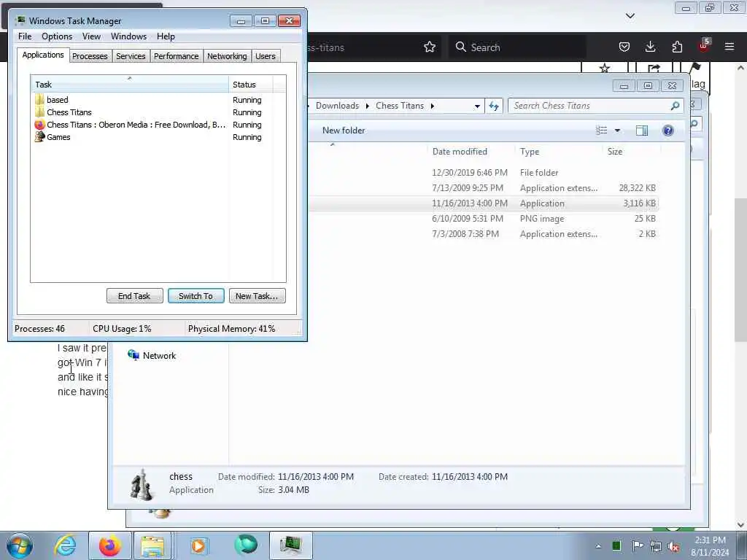This screenshot has height=560, width=747.
Task: Open the Firefox Pocket icon
Action: [624, 47]
